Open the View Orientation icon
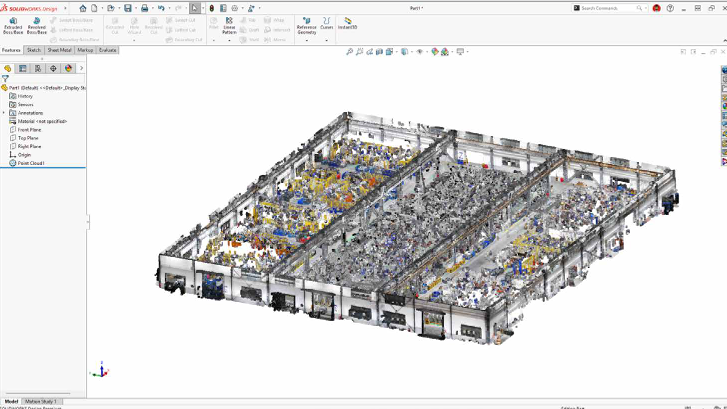 [x=389, y=51]
